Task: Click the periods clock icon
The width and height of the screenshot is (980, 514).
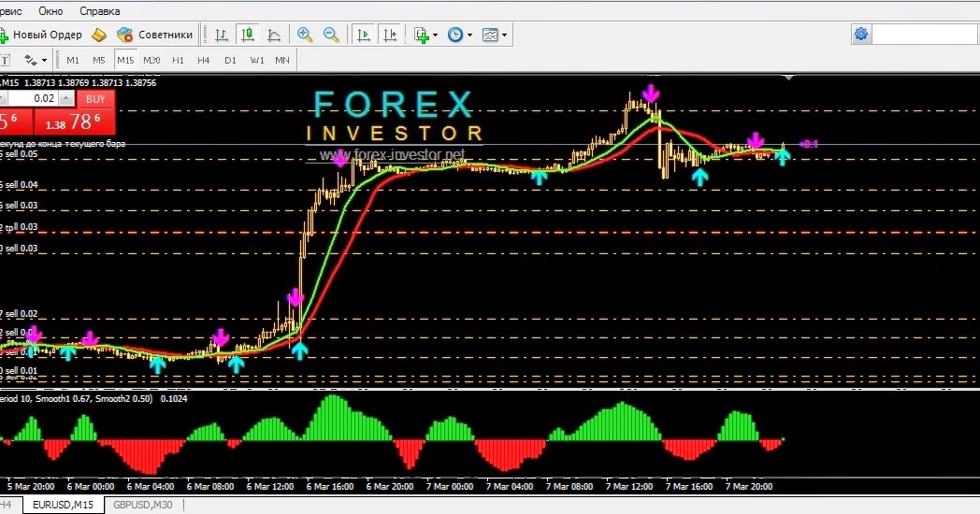Action: (455, 35)
